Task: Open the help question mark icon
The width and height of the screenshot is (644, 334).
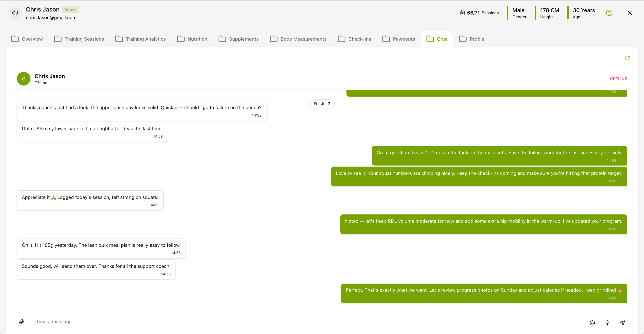Action: click(x=609, y=13)
